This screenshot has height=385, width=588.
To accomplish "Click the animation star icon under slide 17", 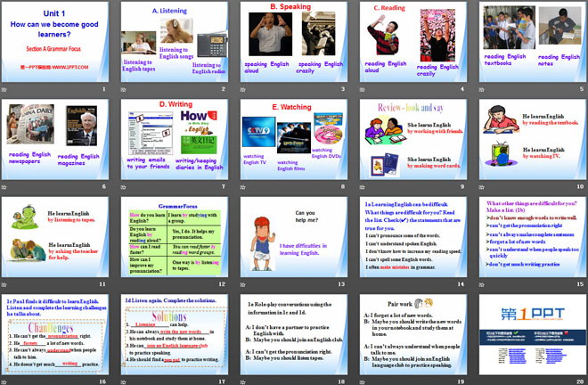I will click(x=123, y=382).
